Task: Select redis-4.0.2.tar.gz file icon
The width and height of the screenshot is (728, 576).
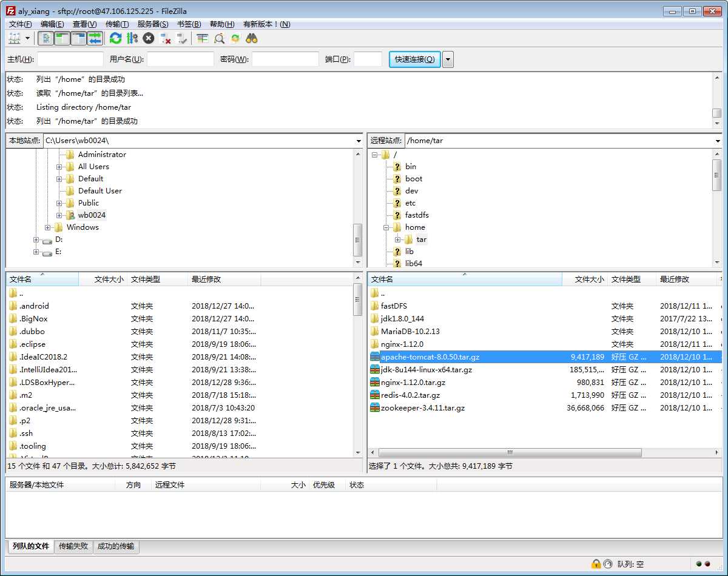Action: pyautogui.click(x=375, y=395)
